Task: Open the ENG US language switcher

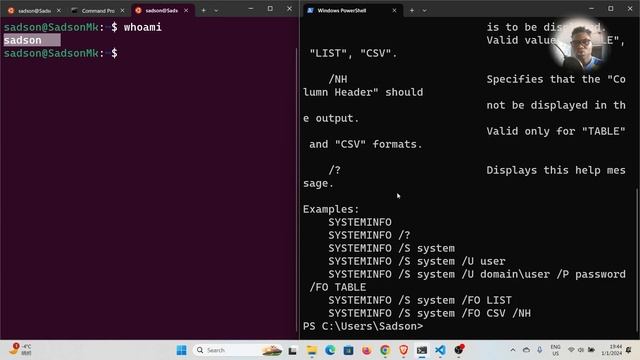Action: pyautogui.click(x=556, y=350)
